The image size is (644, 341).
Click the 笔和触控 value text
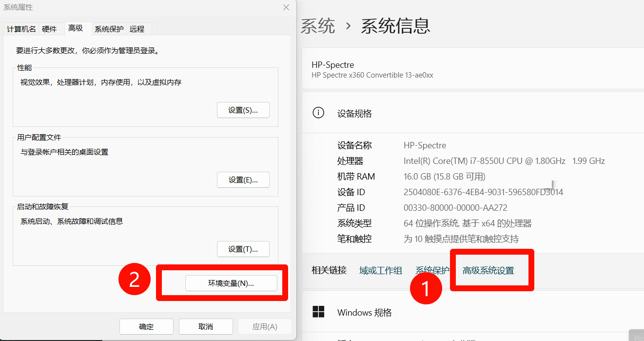tap(461, 239)
